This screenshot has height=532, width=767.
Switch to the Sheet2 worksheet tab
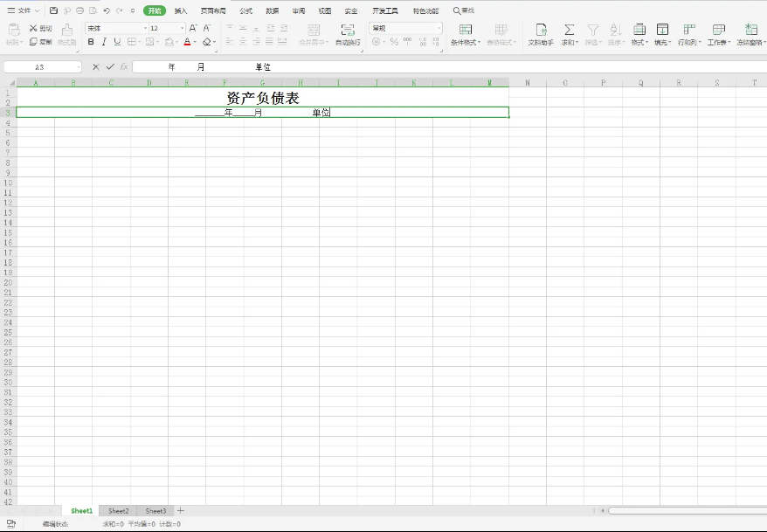118,510
